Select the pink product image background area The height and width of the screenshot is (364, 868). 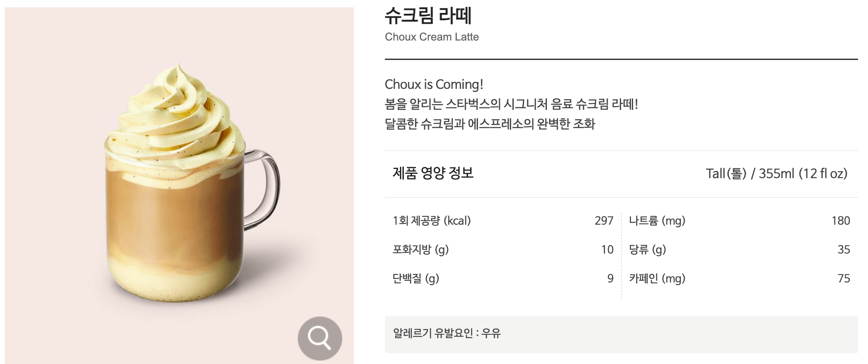(52, 65)
